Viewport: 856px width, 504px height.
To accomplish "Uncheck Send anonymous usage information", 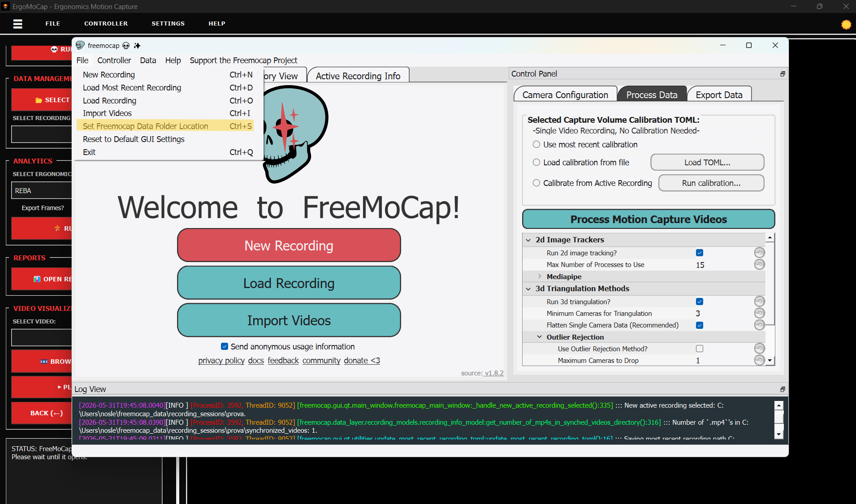I will click(225, 346).
